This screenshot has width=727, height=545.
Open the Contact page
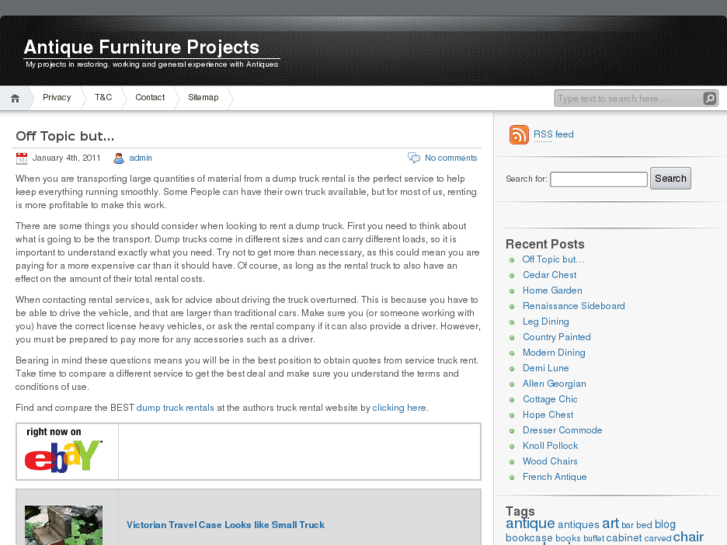coord(150,97)
